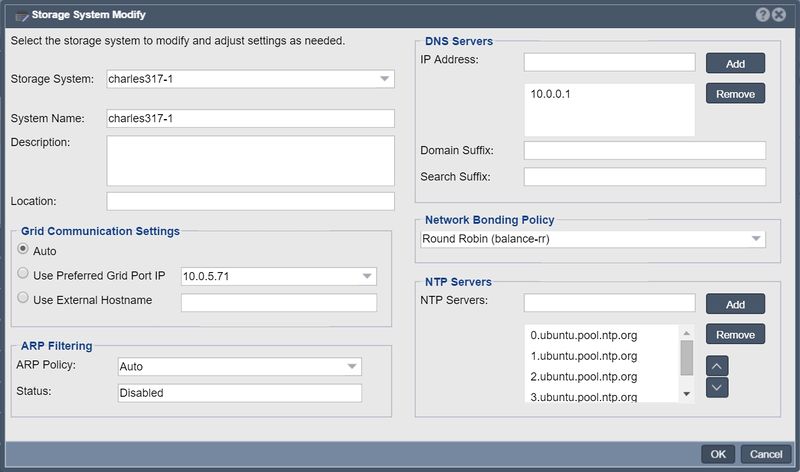The image size is (800, 472).
Task: Focus the NTP Servers input field
Action: click(610, 303)
